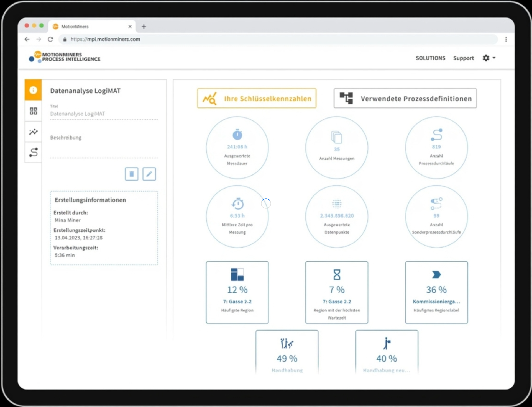Open the browser three-dot menu
The height and width of the screenshot is (407, 532).
506,39
